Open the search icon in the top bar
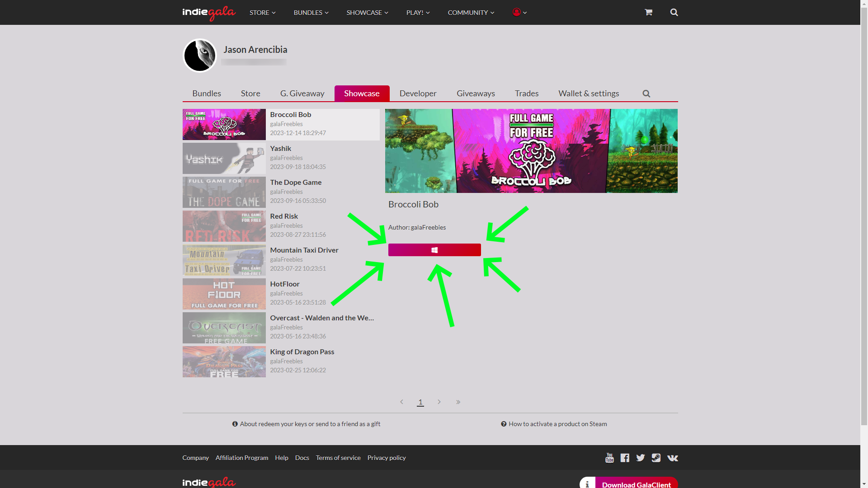868x488 pixels. click(x=674, y=12)
